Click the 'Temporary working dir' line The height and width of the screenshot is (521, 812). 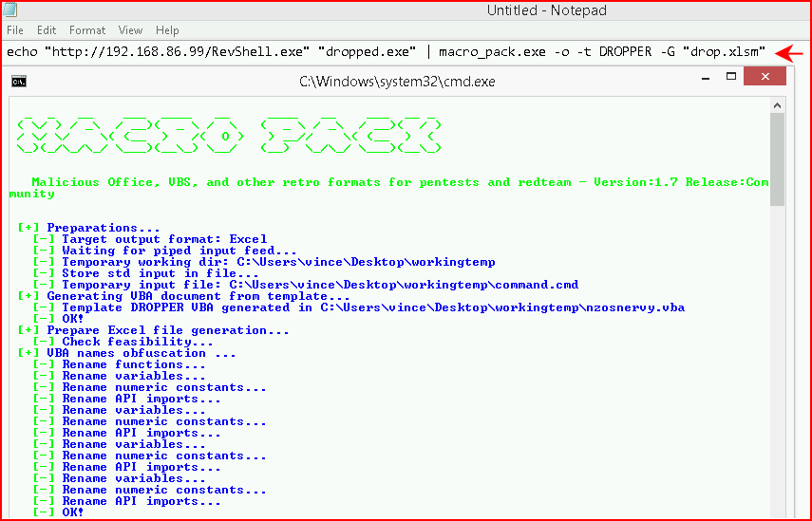264,262
